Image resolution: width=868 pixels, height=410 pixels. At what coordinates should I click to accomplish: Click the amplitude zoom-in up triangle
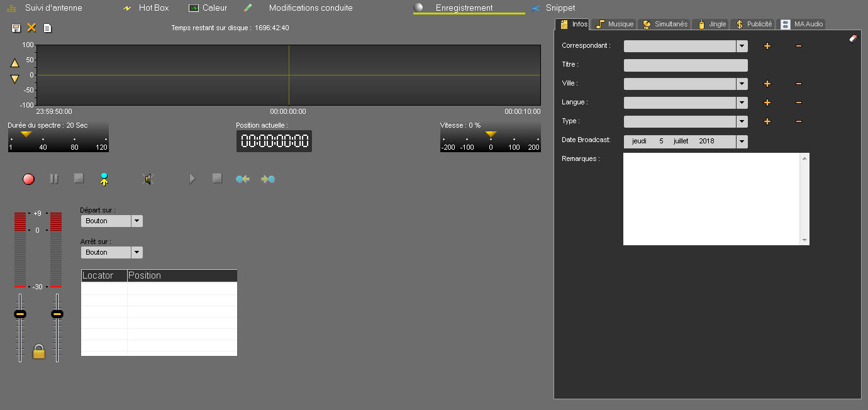pyautogui.click(x=15, y=63)
